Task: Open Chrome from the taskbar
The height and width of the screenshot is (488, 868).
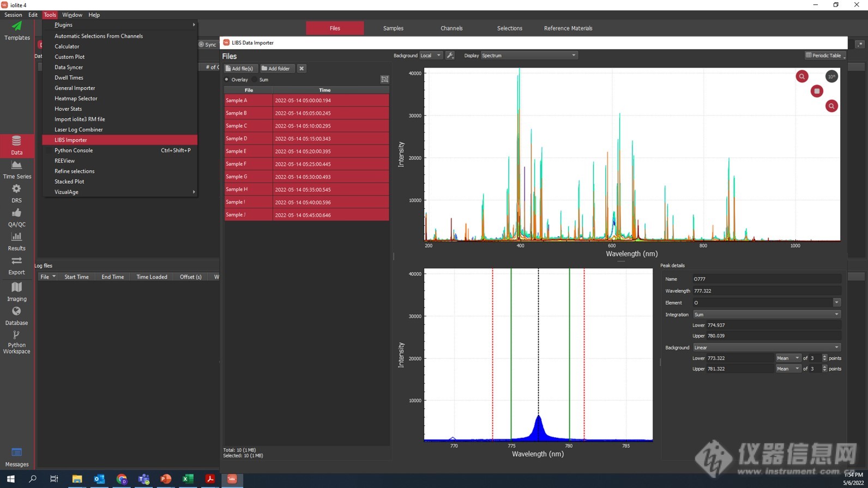Action: click(x=122, y=479)
